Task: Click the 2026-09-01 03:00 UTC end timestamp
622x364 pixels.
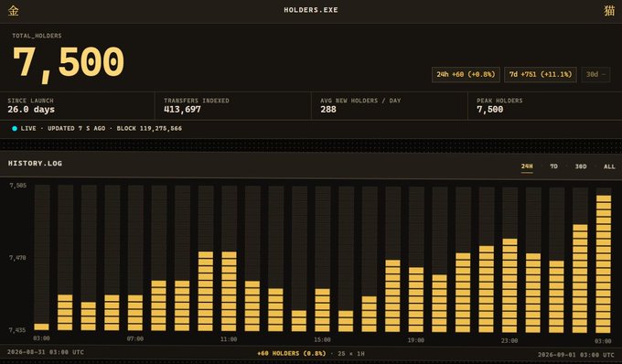Action: tap(576, 355)
